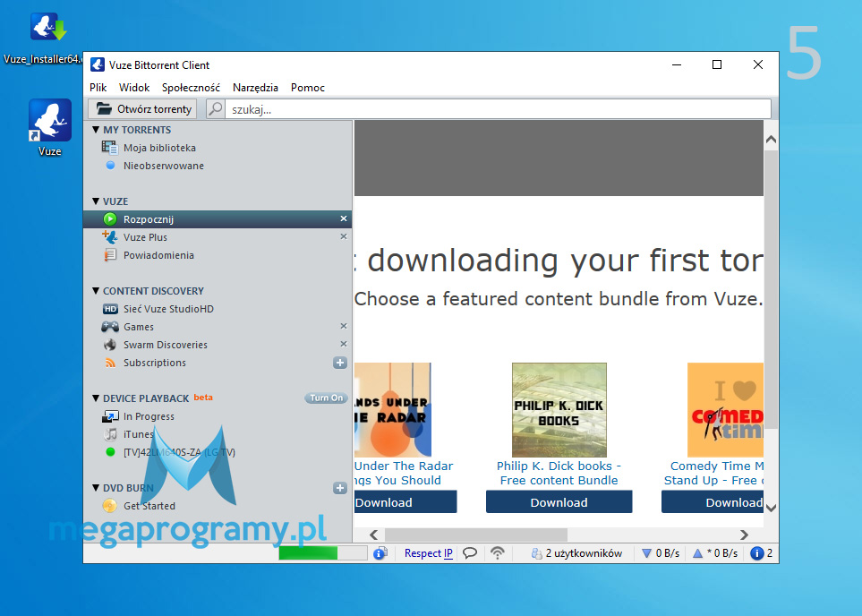862x616 pixels.
Task: Click the network wifi status icon
Action: click(x=498, y=553)
